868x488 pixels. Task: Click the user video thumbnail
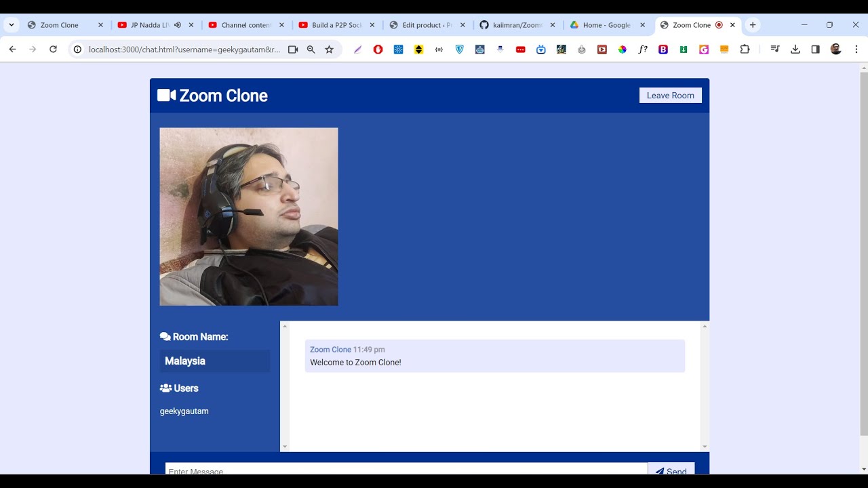click(x=249, y=217)
